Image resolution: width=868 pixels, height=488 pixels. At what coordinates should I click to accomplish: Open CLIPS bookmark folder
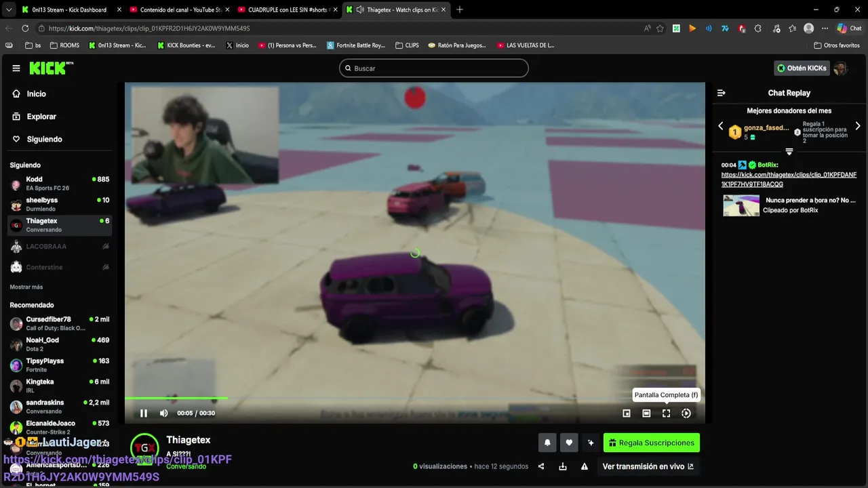pos(407,45)
